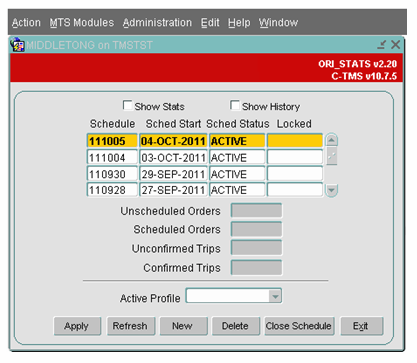Open the Administration menu
The height and width of the screenshot is (363, 417).
point(157,23)
